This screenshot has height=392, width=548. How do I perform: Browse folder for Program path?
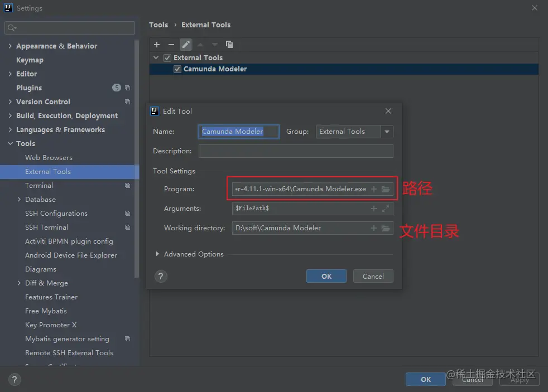386,189
